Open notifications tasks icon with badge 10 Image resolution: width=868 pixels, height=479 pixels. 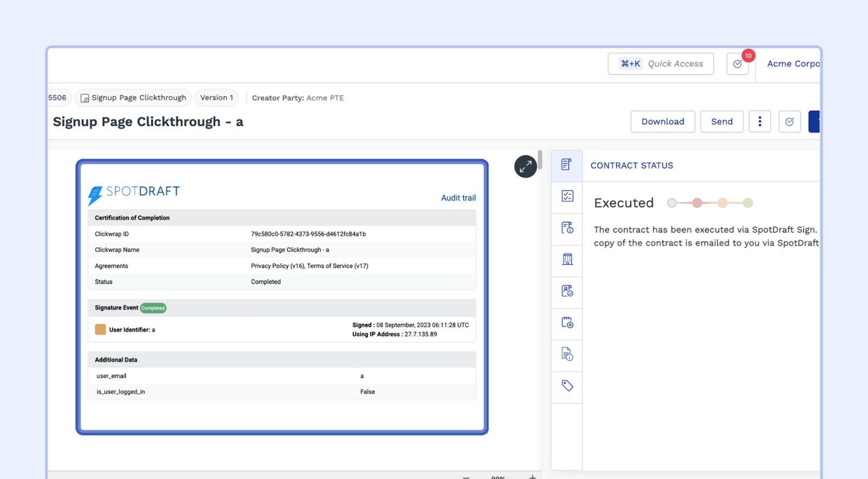pos(738,64)
